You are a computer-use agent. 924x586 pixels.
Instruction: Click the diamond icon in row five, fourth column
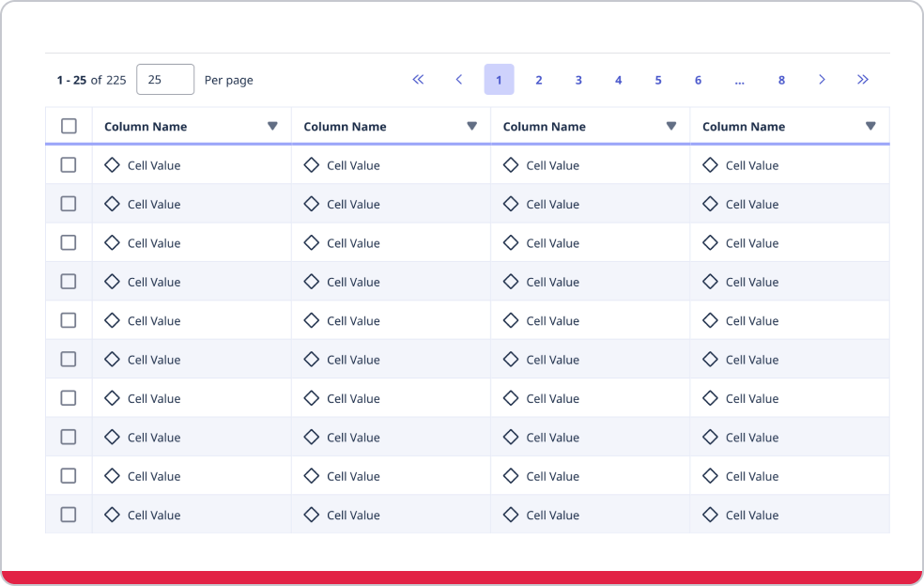[710, 321]
